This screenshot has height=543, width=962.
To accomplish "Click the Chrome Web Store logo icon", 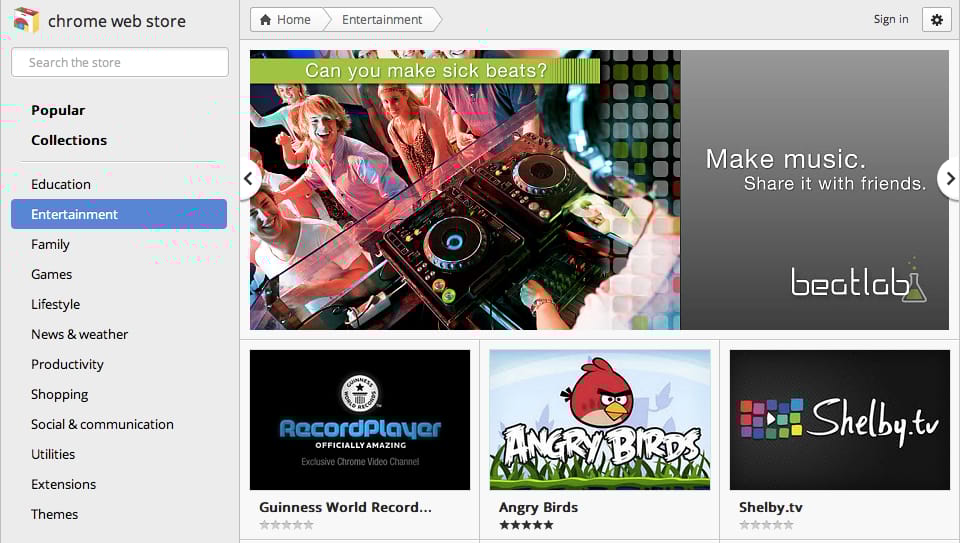I will (26, 20).
